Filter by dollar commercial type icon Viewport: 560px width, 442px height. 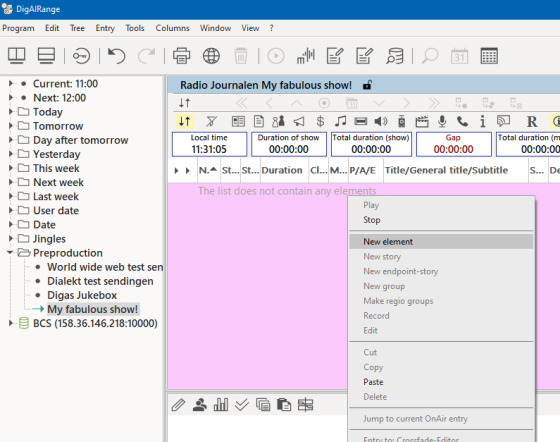pyautogui.click(x=320, y=122)
